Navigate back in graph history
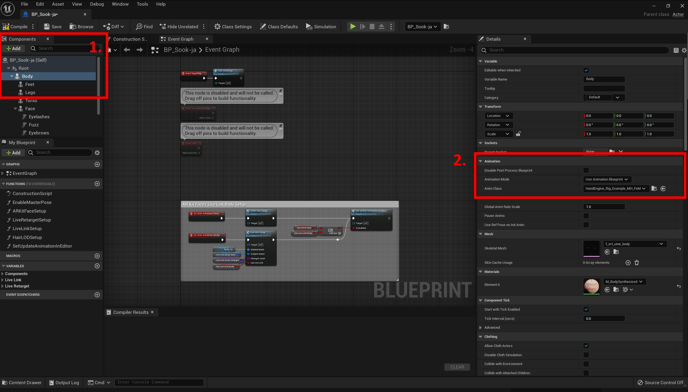 (127, 50)
